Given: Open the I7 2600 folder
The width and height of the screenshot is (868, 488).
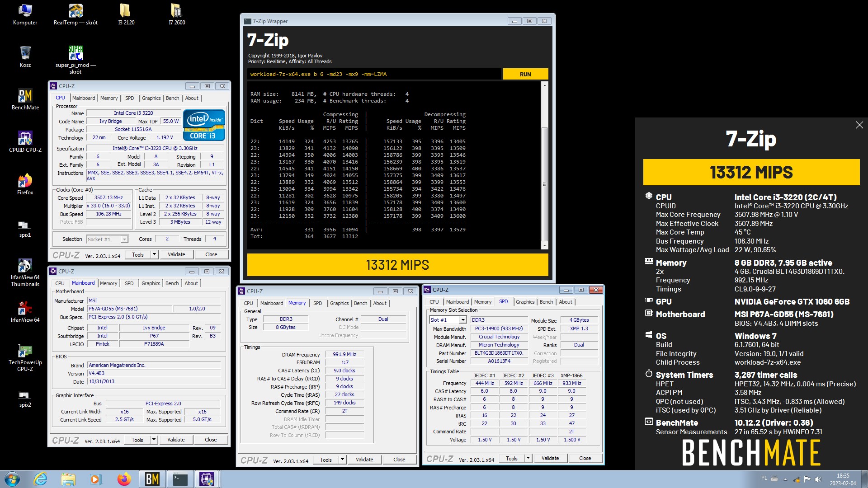Looking at the screenshot, I should click(177, 14).
